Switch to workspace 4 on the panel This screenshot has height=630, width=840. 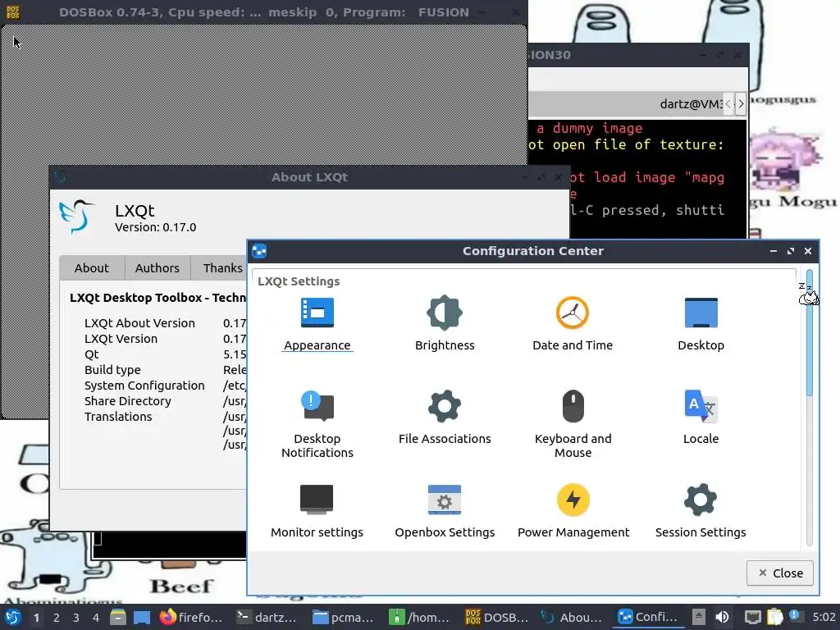[96, 618]
